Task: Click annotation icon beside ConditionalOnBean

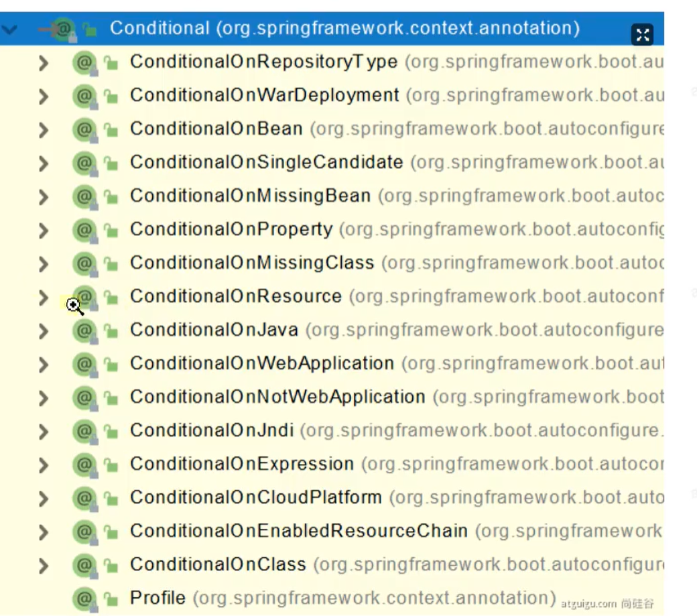Action: 85,130
